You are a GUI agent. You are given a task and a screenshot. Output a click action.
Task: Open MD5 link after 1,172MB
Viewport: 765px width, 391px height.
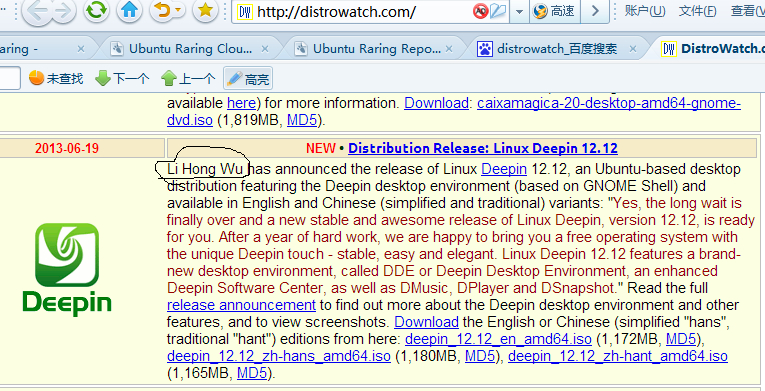[x=681, y=339]
